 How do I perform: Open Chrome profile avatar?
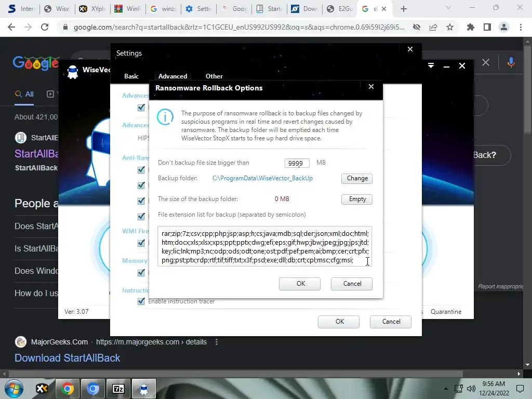[x=504, y=27]
